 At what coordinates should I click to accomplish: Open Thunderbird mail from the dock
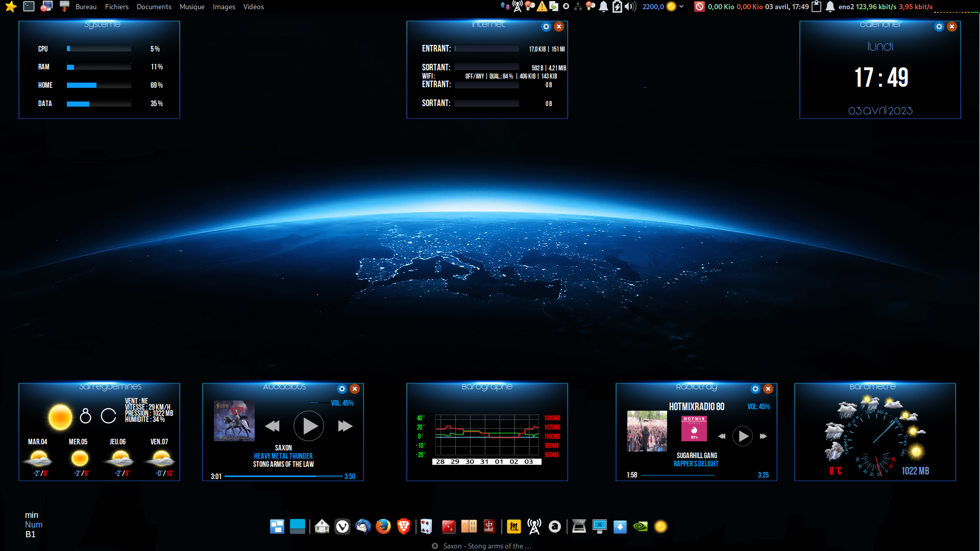pyautogui.click(x=363, y=526)
